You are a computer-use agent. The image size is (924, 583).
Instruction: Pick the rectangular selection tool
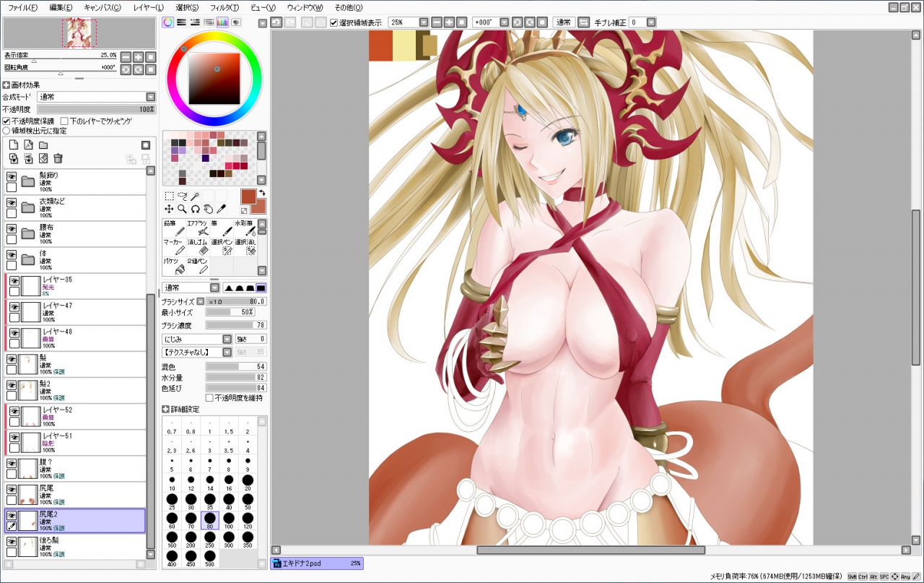pyautogui.click(x=169, y=196)
